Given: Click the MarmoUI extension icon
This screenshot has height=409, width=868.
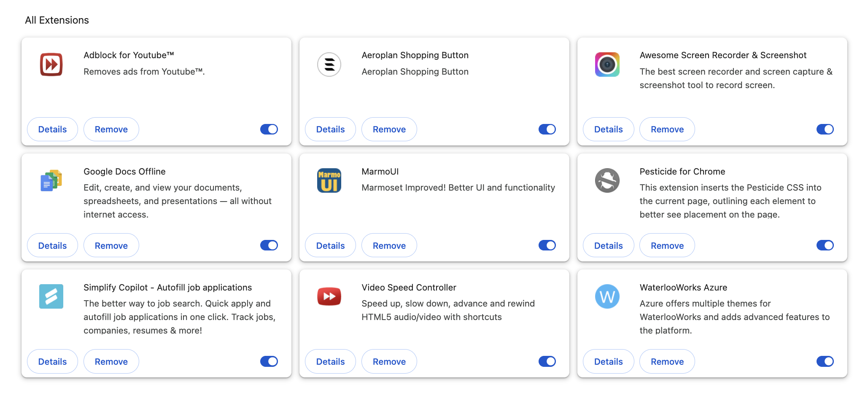Looking at the screenshot, I should pos(329,180).
